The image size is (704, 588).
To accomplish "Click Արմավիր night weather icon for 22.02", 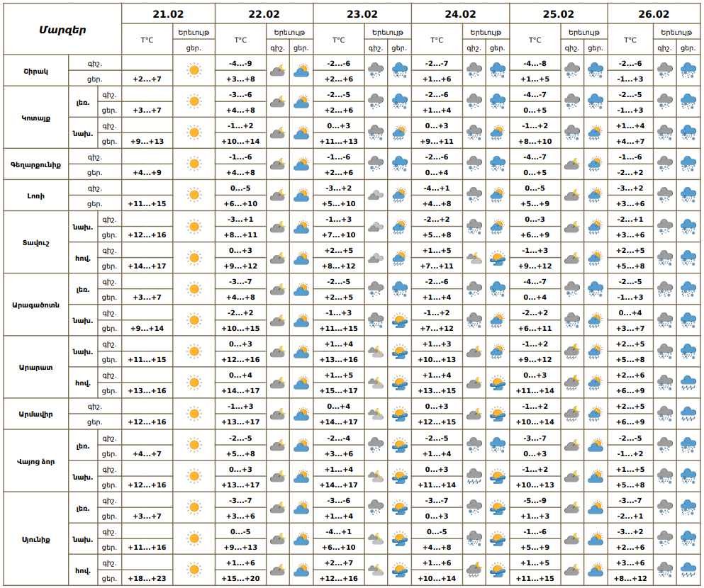I will point(277,414).
